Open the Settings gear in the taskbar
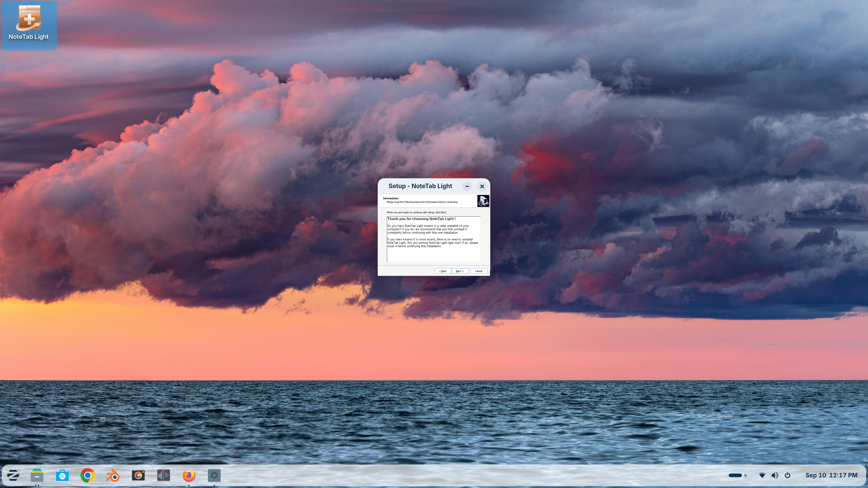This screenshot has height=488, width=868. 214,476
